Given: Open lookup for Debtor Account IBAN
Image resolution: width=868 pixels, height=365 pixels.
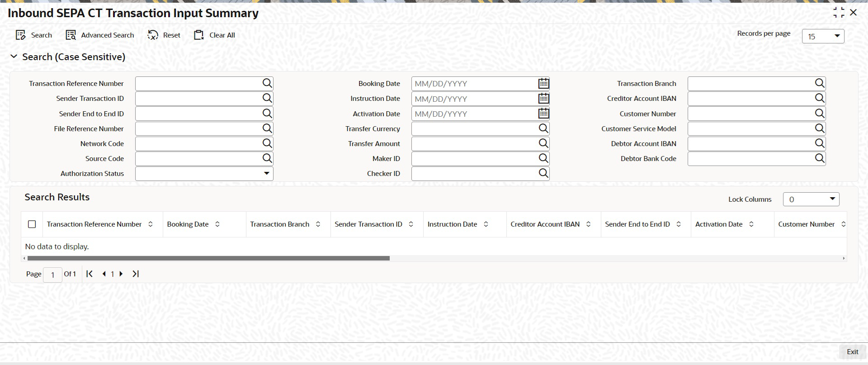Looking at the screenshot, I should 820,143.
